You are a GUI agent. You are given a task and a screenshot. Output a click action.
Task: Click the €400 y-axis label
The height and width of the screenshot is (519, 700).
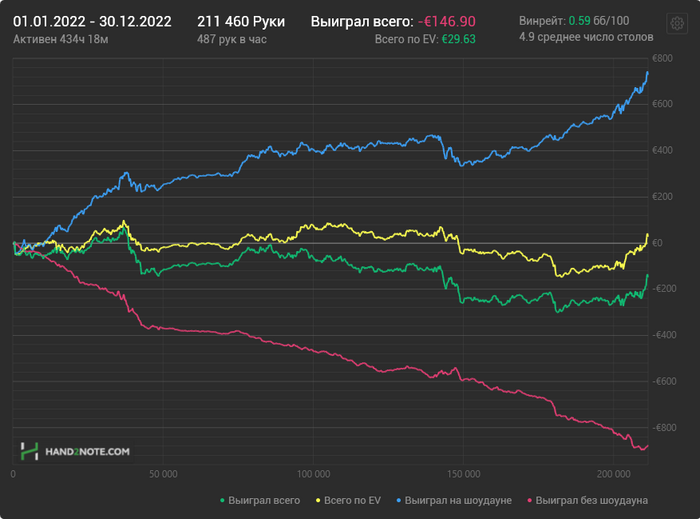click(x=662, y=150)
